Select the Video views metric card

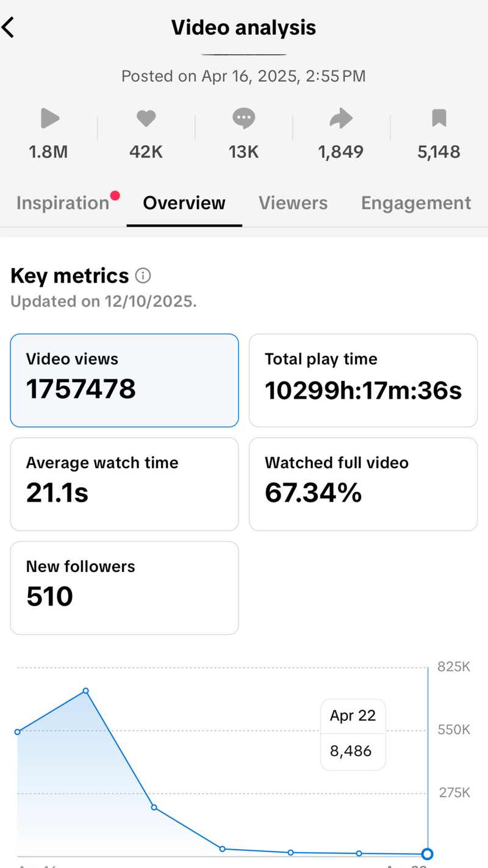tap(124, 380)
